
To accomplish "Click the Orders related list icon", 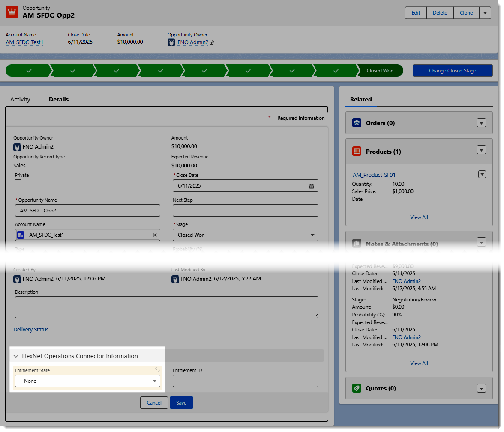I will coord(357,123).
